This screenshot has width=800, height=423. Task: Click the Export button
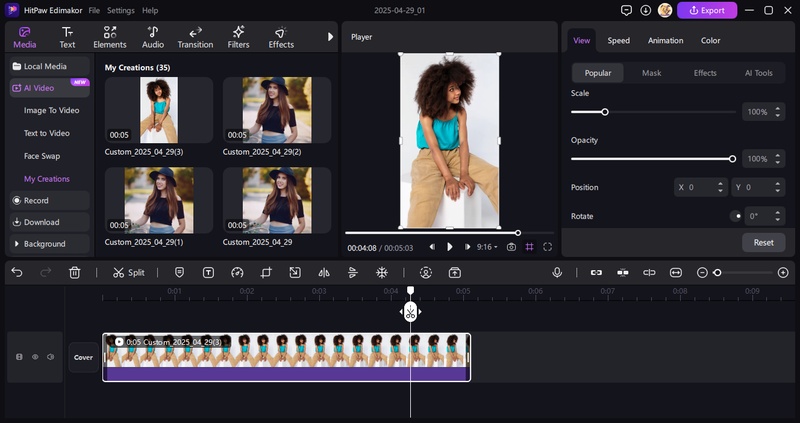707,11
